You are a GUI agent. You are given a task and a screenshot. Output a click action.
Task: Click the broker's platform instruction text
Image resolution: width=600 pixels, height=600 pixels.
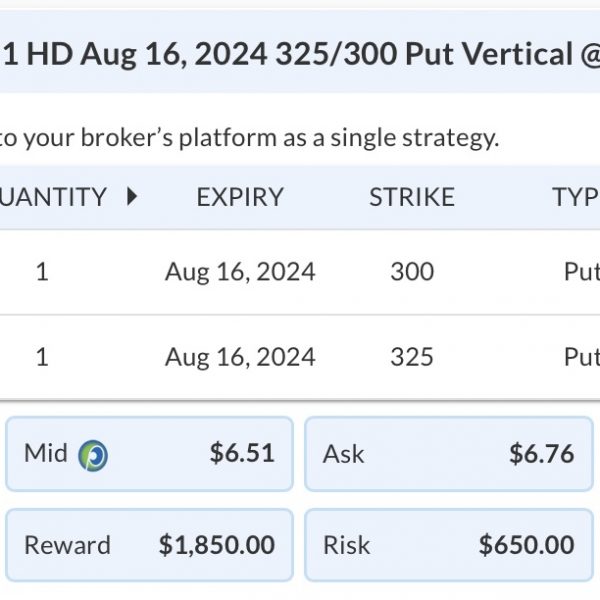[x=249, y=137]
